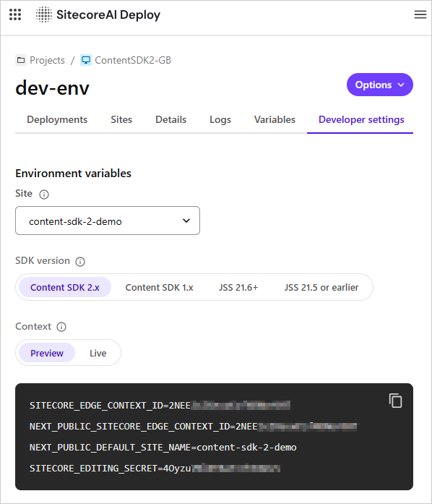The width and height of the screenshot is (432, 504).
Task: Select the Content SDK 2.x version
Action: tap(65, 287)
